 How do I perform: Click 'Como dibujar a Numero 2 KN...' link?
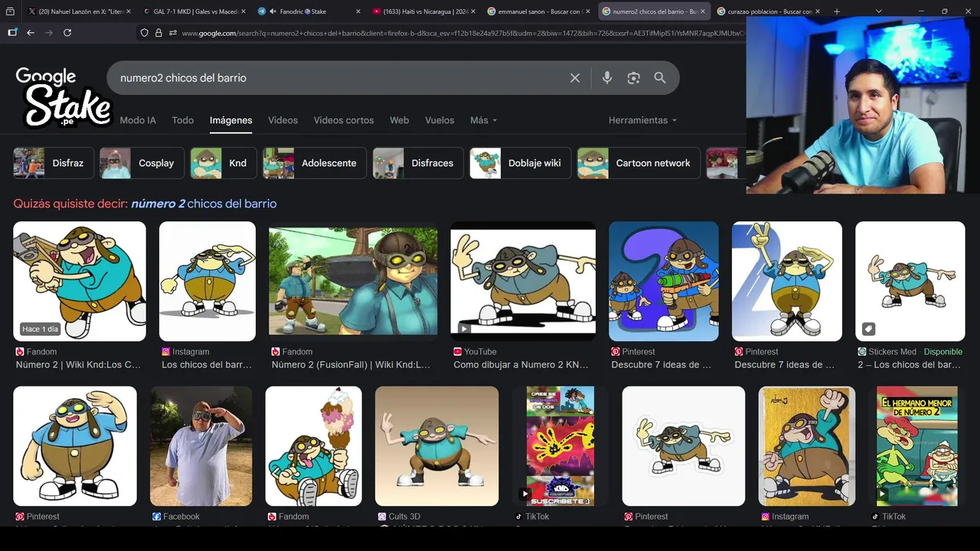521,365
